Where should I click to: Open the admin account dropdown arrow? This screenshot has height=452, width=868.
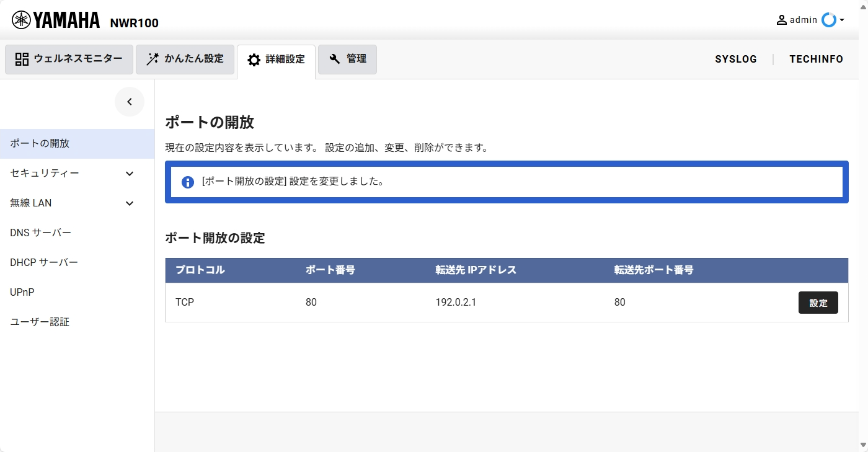pos(842,20)
